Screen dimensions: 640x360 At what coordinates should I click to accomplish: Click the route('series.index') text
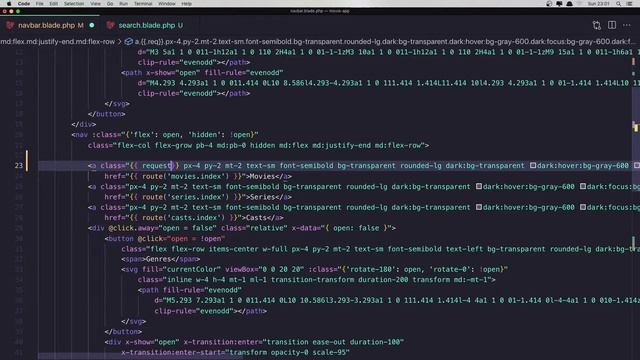[185, 197]
